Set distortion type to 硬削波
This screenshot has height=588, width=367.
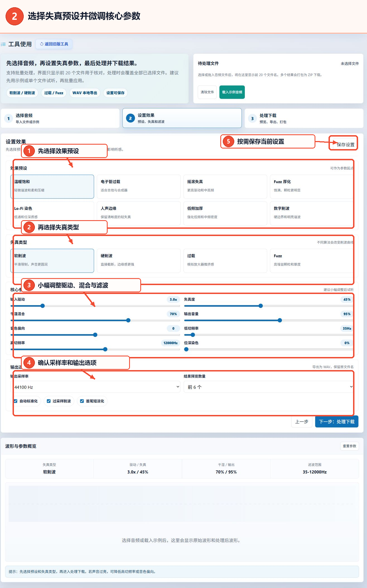139,261
